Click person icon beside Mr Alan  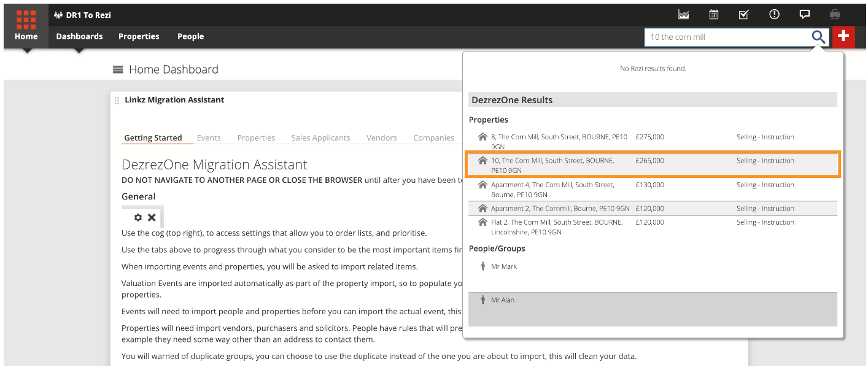tap(482, 300)
